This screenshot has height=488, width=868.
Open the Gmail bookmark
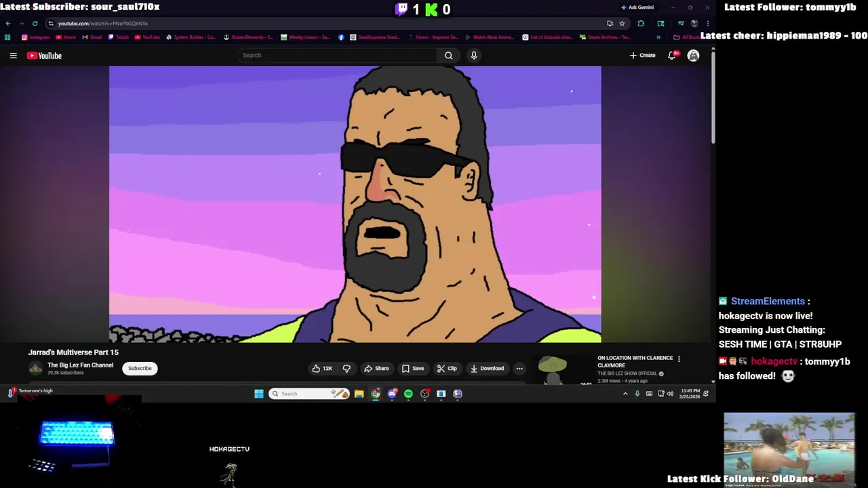pos(92,37)
